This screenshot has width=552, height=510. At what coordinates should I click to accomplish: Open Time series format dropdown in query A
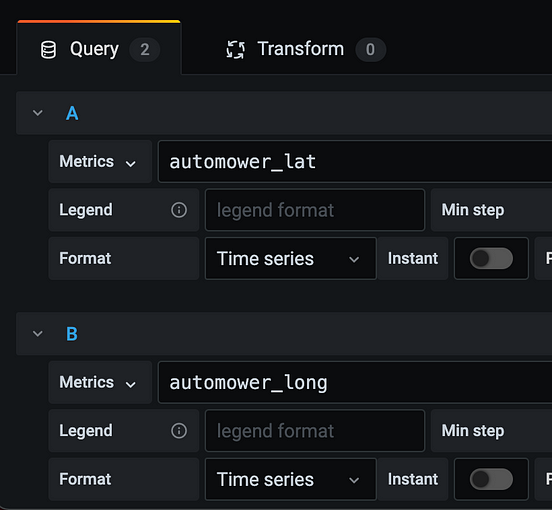[x=291, y=259]
